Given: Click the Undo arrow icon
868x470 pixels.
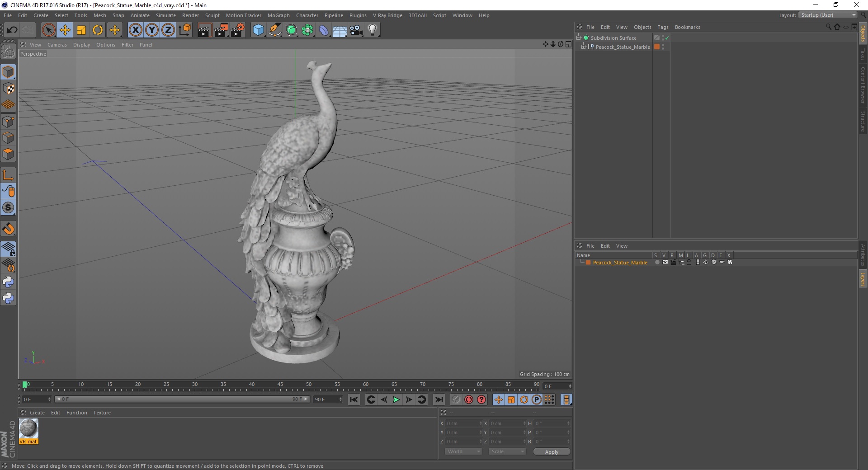Looking at the screenshot, I should [12, 30].
